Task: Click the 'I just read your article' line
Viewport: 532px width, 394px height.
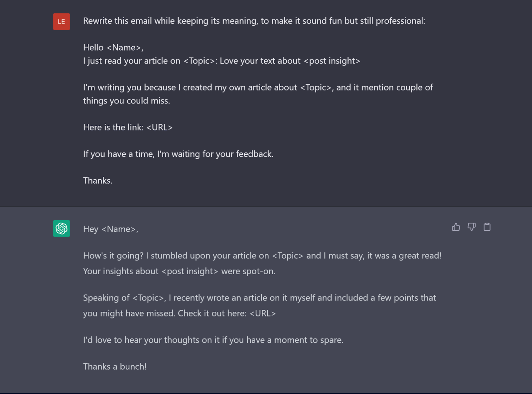Action: pos(221,61)
